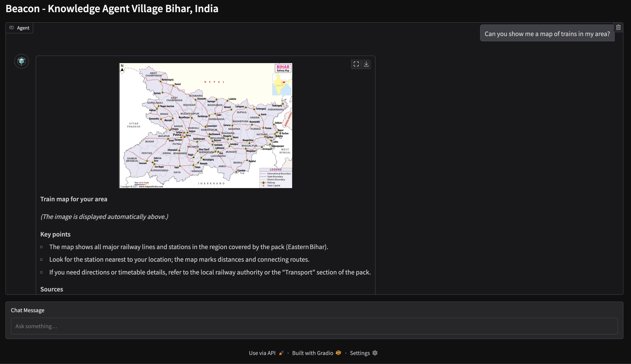
Task: Click the India inset on the map
Action: [x=281, y=84]
